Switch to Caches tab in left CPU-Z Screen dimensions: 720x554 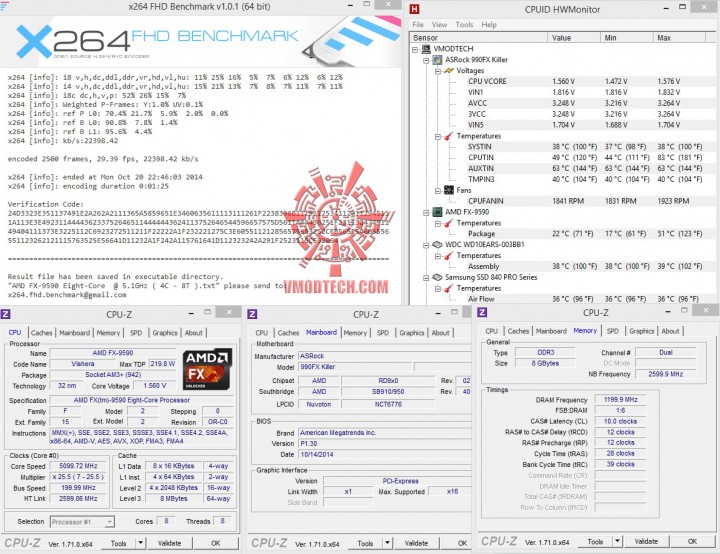[x=41, y=333]
